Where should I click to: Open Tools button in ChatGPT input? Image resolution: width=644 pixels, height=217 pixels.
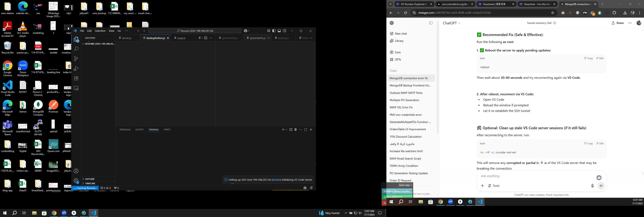494,186
